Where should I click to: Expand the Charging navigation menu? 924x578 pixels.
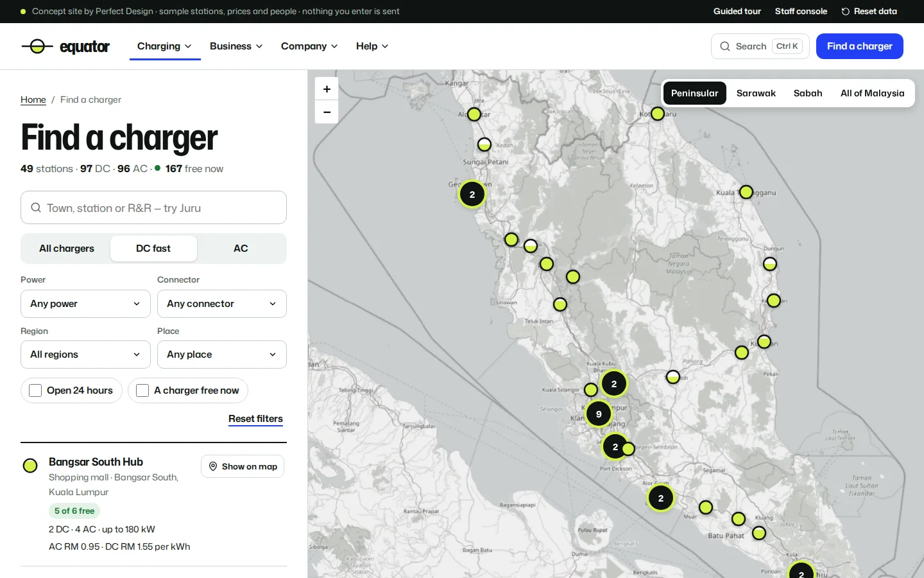165,46
